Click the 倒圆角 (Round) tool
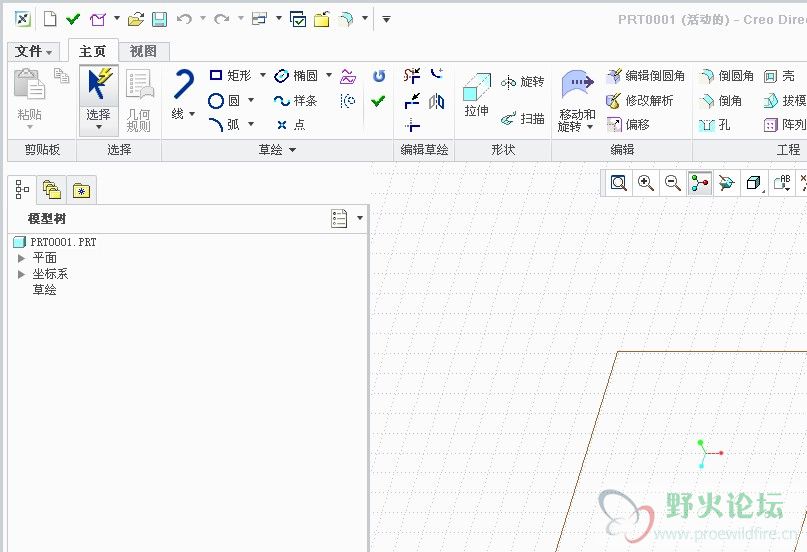 tap(727, 76)
